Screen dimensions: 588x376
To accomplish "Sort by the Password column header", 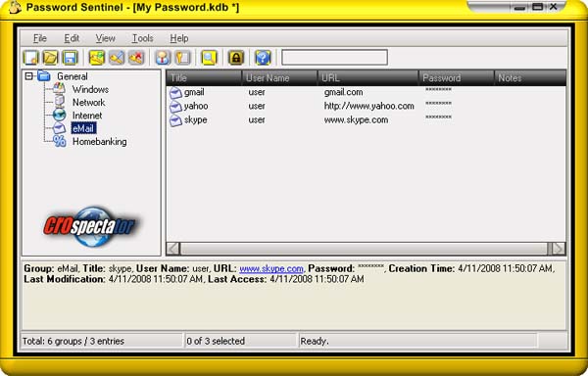I will coord(456,78).
